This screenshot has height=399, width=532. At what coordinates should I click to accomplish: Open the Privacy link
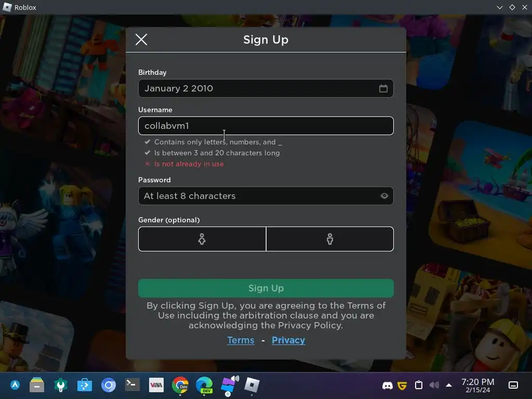point(288,340)
